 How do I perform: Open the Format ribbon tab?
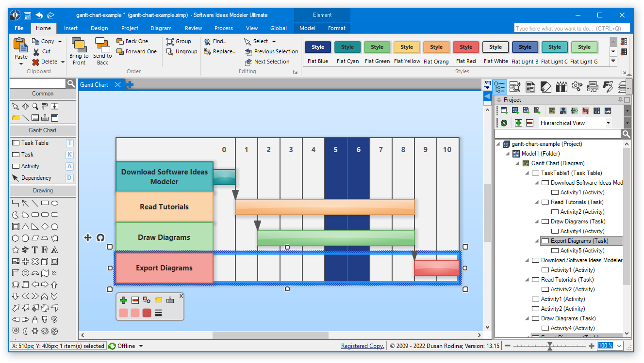point(337,28)
